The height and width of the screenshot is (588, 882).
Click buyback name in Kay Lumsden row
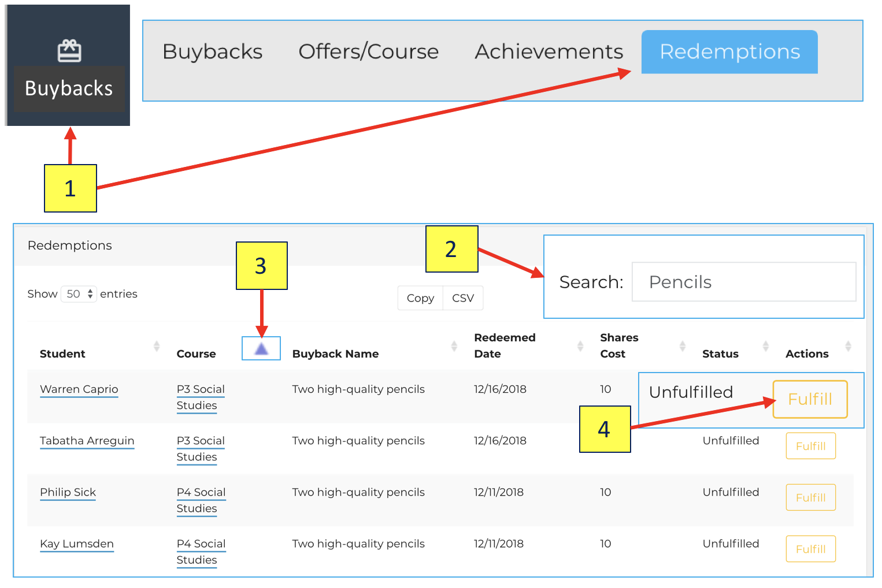(x=358, y=544)
